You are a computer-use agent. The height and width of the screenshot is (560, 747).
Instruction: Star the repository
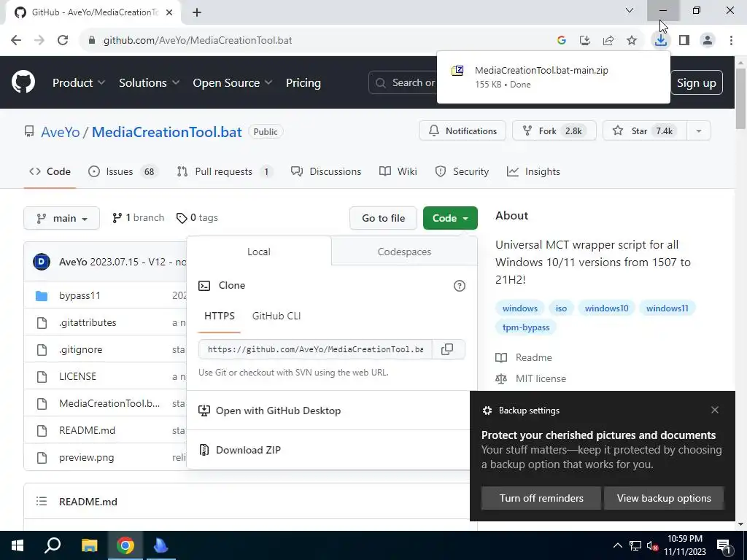tap(645, 131)
